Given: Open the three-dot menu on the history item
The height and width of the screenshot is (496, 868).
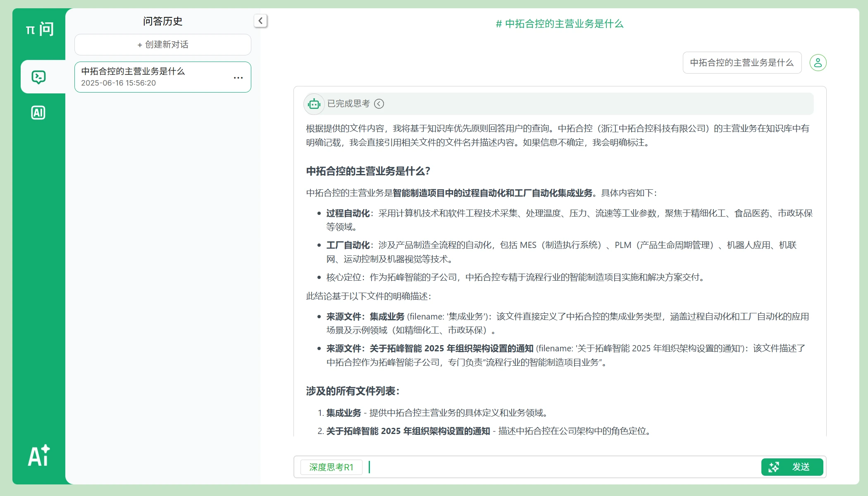Looking at the screenshot, I should pyautogui.click(x=238, y=78).
